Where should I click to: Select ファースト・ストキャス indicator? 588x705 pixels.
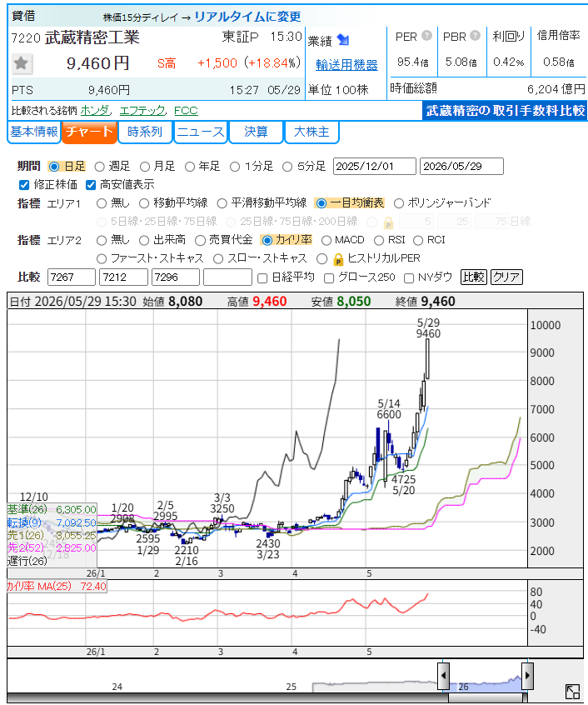[x=102, y=259]
